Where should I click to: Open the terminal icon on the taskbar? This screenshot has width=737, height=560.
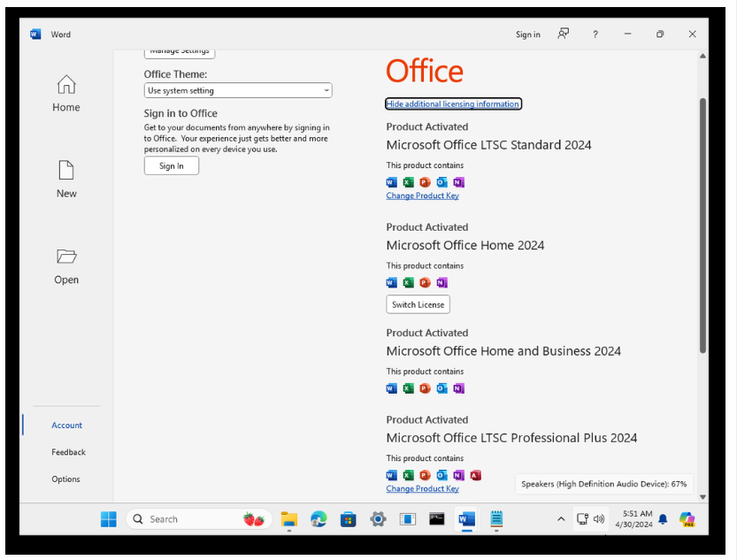coord(437,519)
